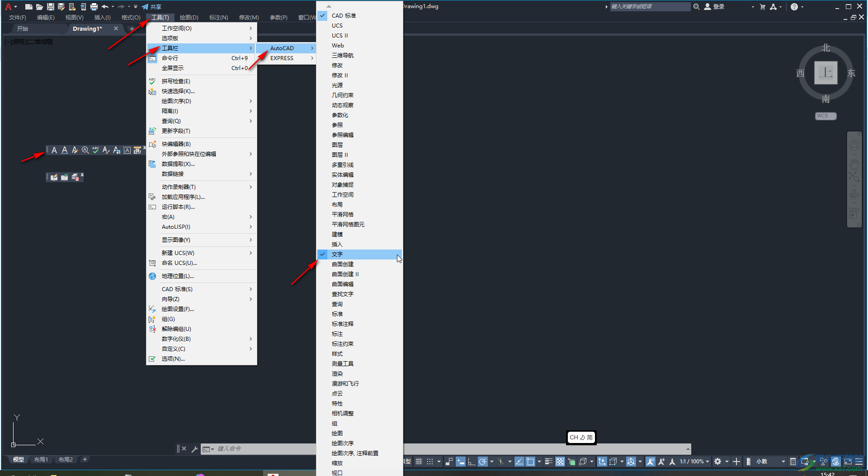The image size is (868, 476).
Task: Add new layout with plus button
Action: coord(85,460)
